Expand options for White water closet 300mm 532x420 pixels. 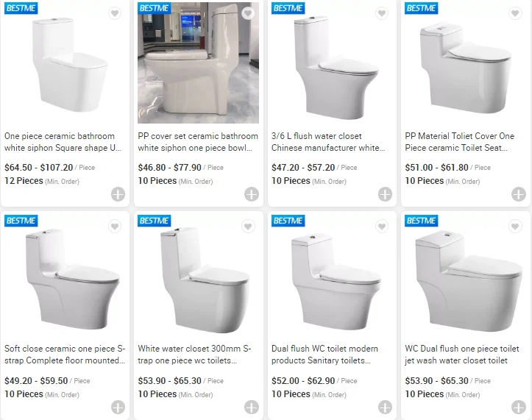(x=252, y=407)
